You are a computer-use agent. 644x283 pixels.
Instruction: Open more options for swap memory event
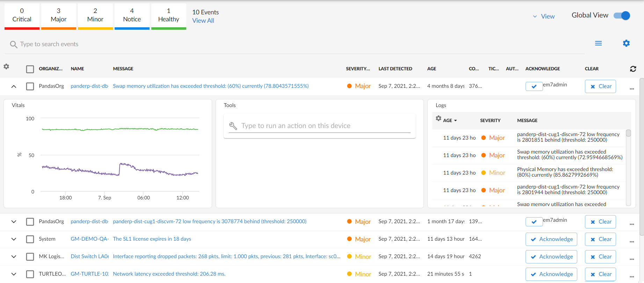coord(631,89)
